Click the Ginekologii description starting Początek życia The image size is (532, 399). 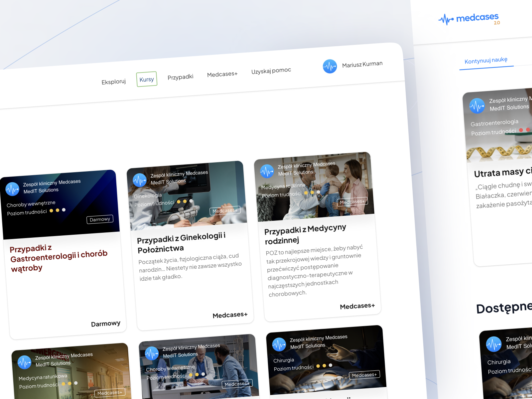click(x=190, y=267)
